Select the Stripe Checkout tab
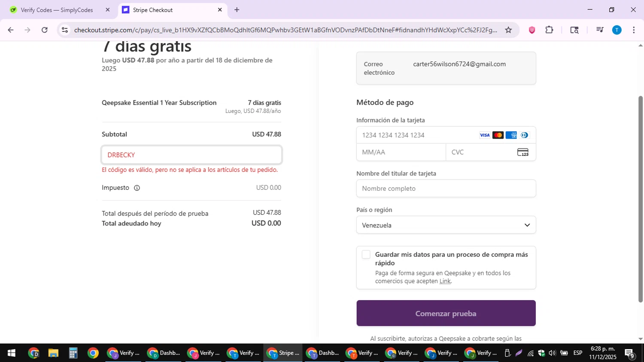Image resolution: width=644 pixels, height=362 pixels. [x=172, y=10]
